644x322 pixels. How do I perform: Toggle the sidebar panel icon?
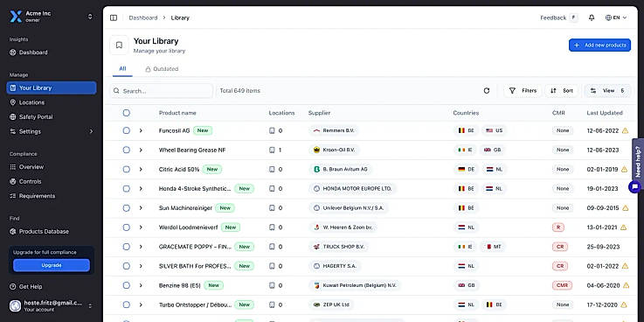[x=114, y=17]
